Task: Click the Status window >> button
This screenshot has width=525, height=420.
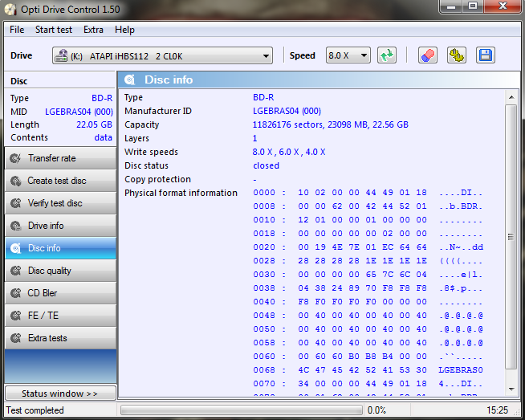Action: [x=60, y=393]
